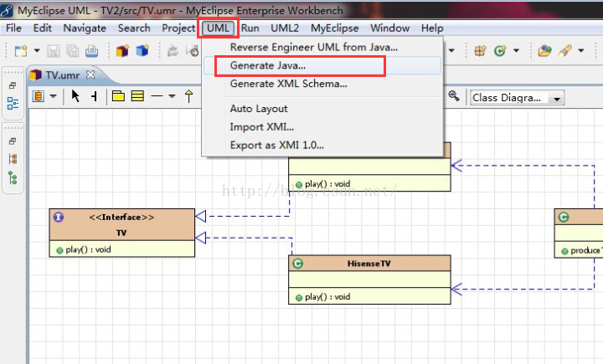Click the yellow-purple new UML model cube icon

point(122,51)
